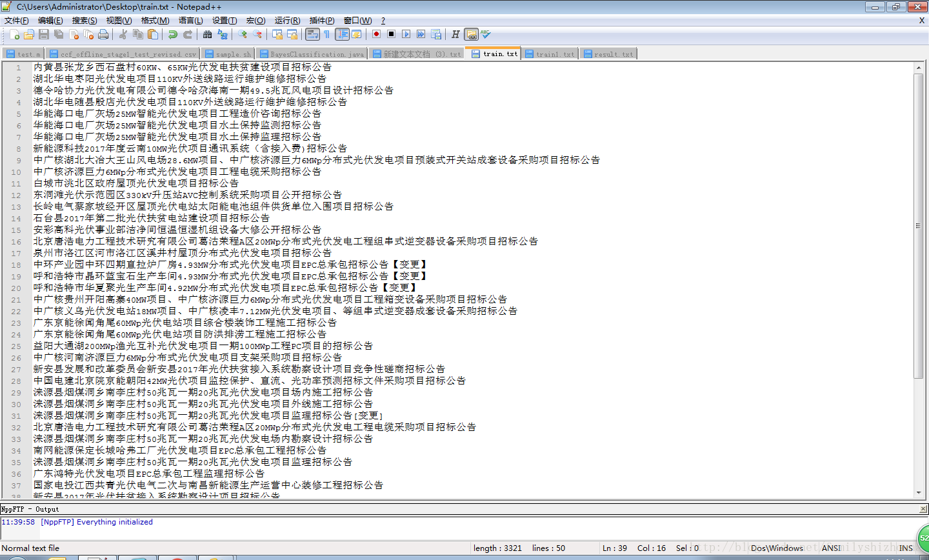
Task: Run spell check using the ABC icon
Action: 486,34
